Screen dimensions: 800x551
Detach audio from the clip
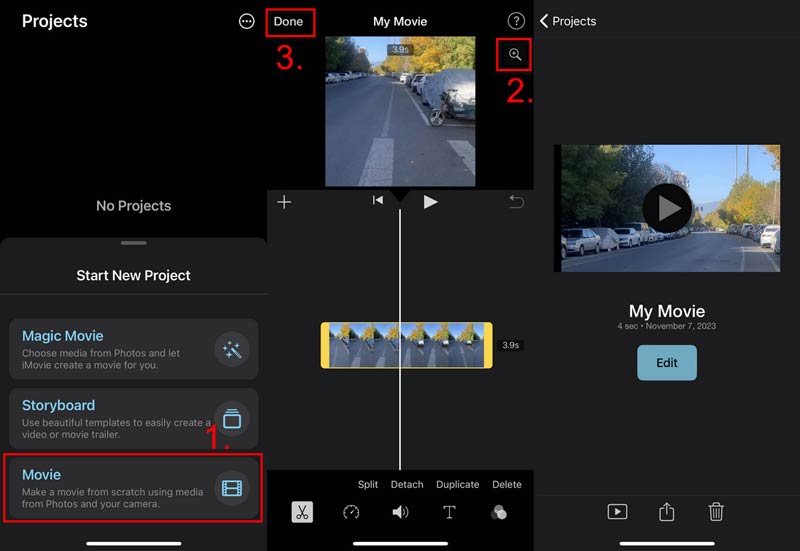[x=407, y=484]
